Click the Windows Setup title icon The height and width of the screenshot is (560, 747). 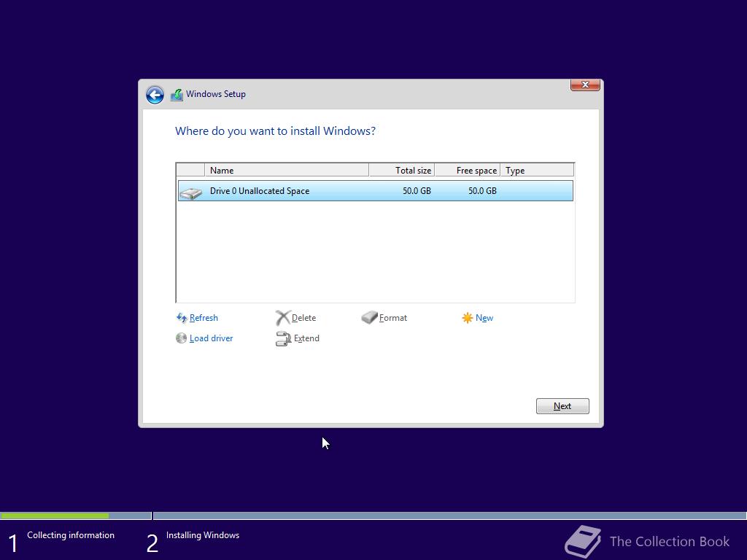pos(177,95)
